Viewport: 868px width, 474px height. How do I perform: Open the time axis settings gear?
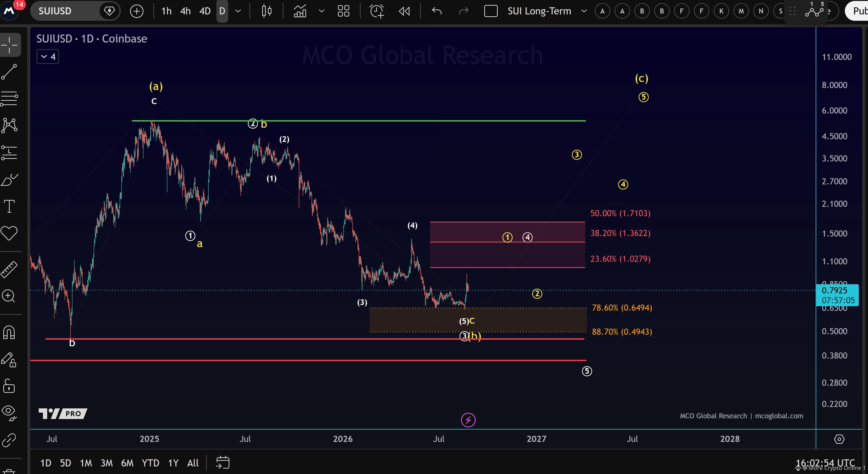click(x=839, y=439)
